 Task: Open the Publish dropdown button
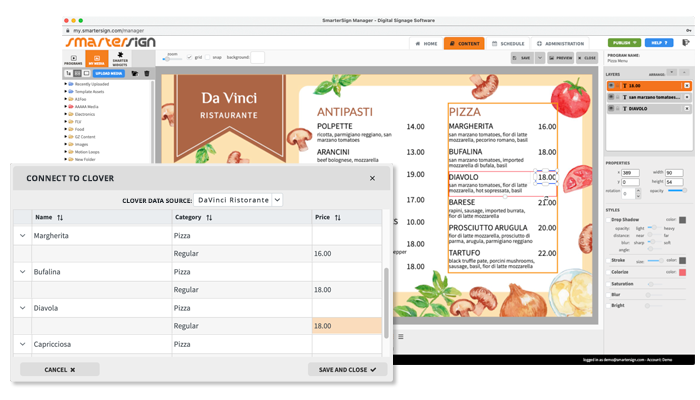624,43
